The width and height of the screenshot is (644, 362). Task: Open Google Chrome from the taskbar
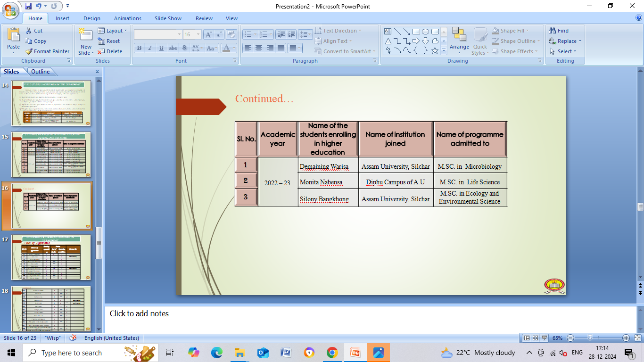[x=332, y=353]
